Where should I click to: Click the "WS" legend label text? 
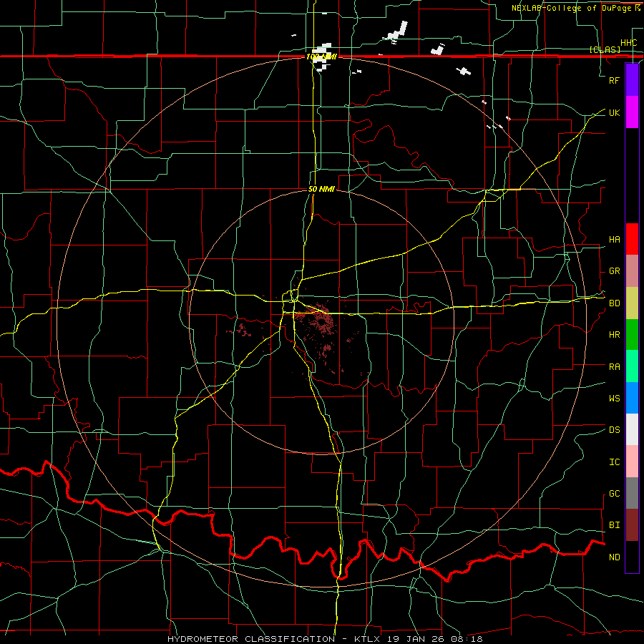(614, 399)
